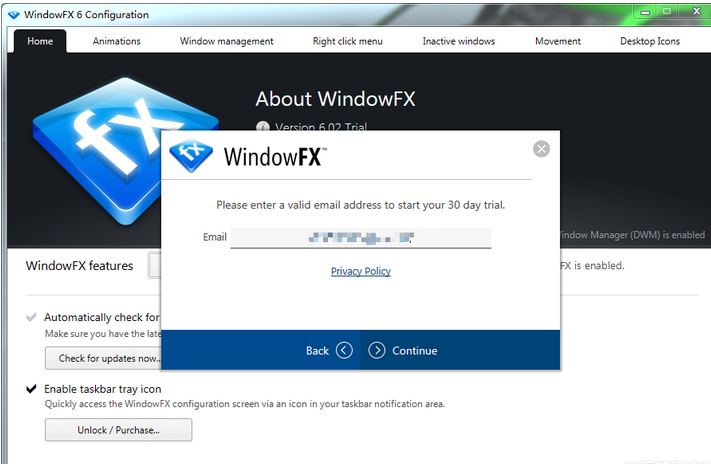Open the Inactive windows tab

[458, 41]
